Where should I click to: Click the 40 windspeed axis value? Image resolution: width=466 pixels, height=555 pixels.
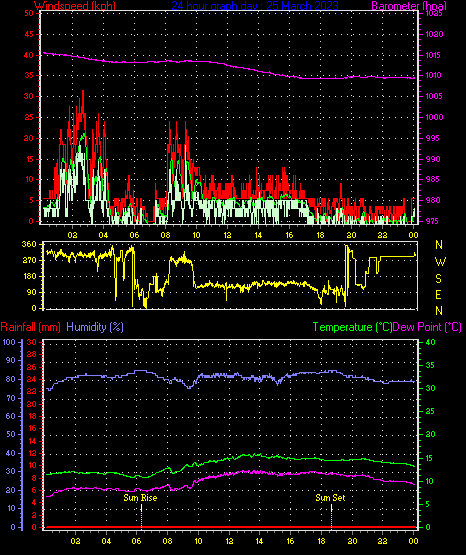pyautogui.click(x=29, y=55)
